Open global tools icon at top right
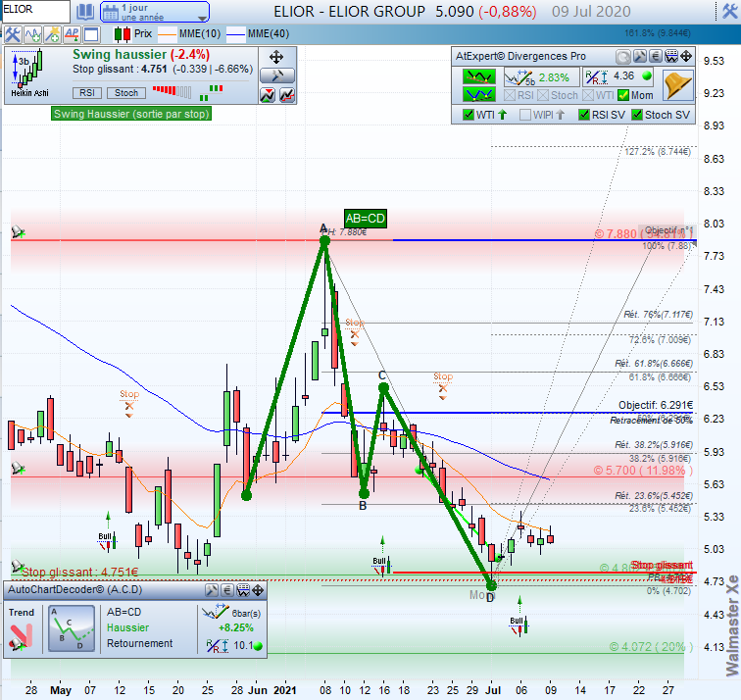 (x=729, y=12)
